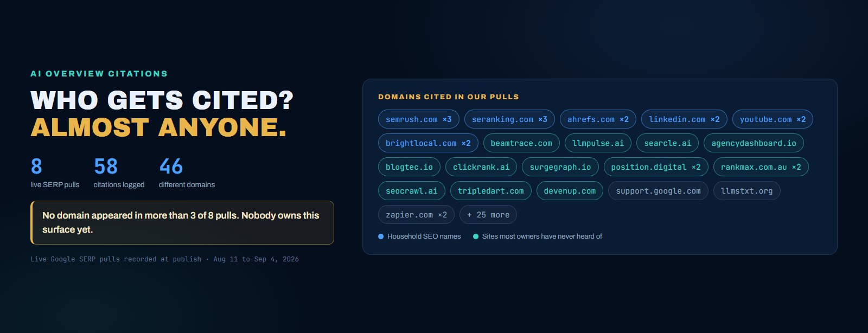868x333 pixels.
Task: Click the Household SEO names legend label
Action: click(424, 236)
